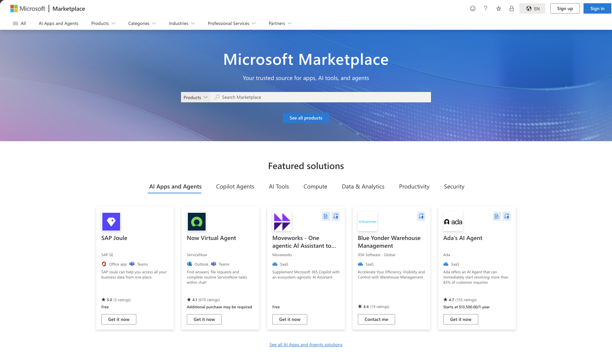Click the SaaS cloud icon on Ada's AI Agent card
Viewport: 612px width, 364px height.
446,264
